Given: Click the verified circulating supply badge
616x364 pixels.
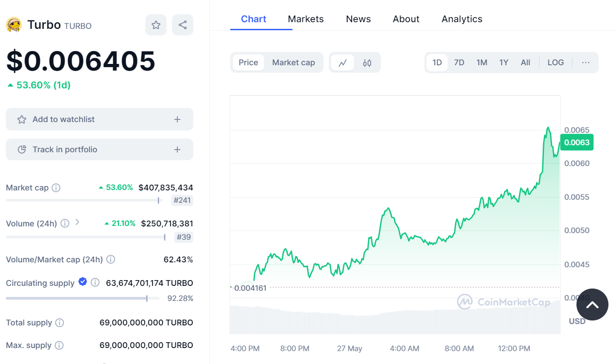Looking at the screenshot, I should tap(83, 281).
